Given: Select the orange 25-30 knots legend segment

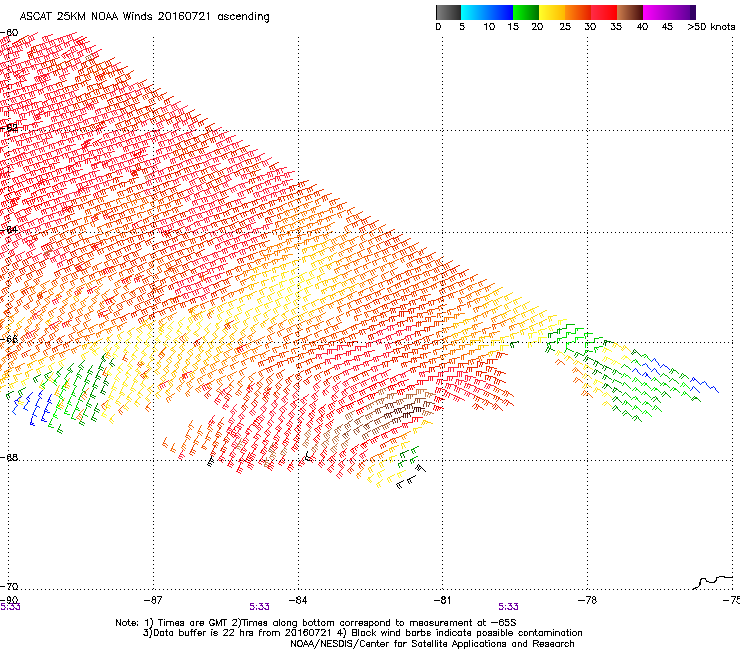Looking at the screenshot, I should (x=578, y=12).
